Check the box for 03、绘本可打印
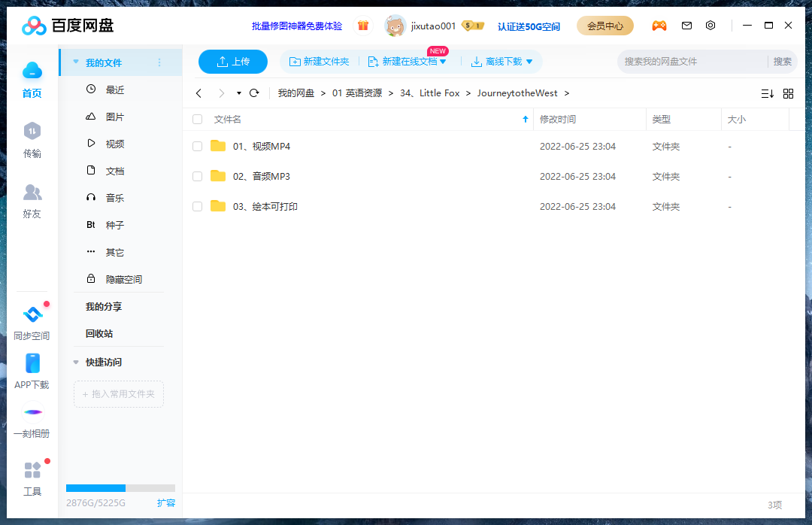This screenshot has width=812, height=525. click(197, 206)
